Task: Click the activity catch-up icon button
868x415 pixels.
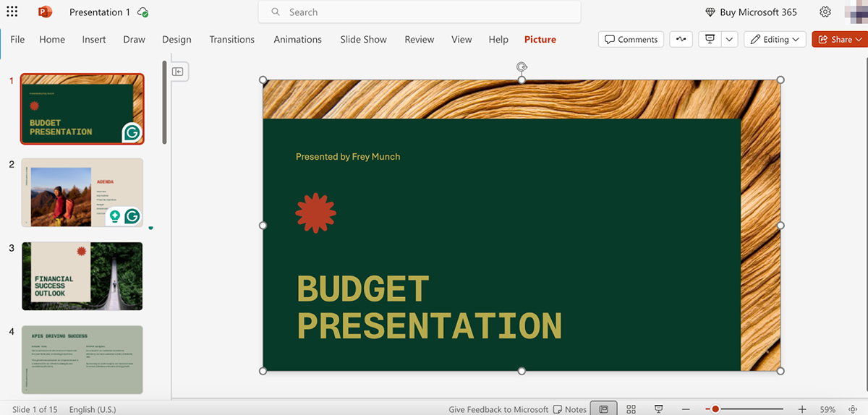Action: pos(681,40)
